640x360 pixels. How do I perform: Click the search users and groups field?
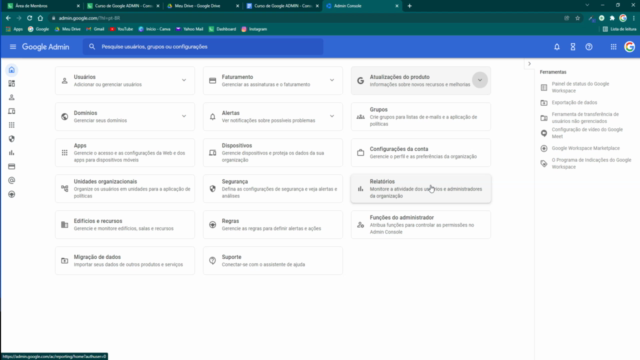pyautogui.click(x=203, y=47)
